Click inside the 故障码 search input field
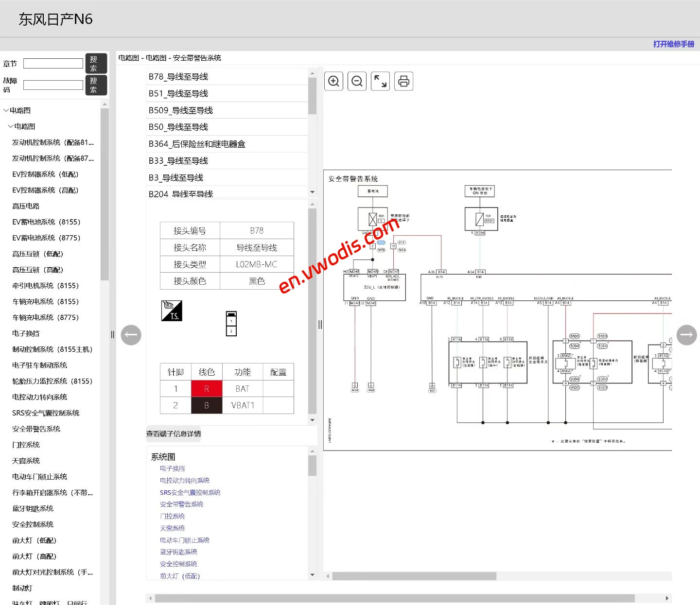 click(x=53, y=85)
